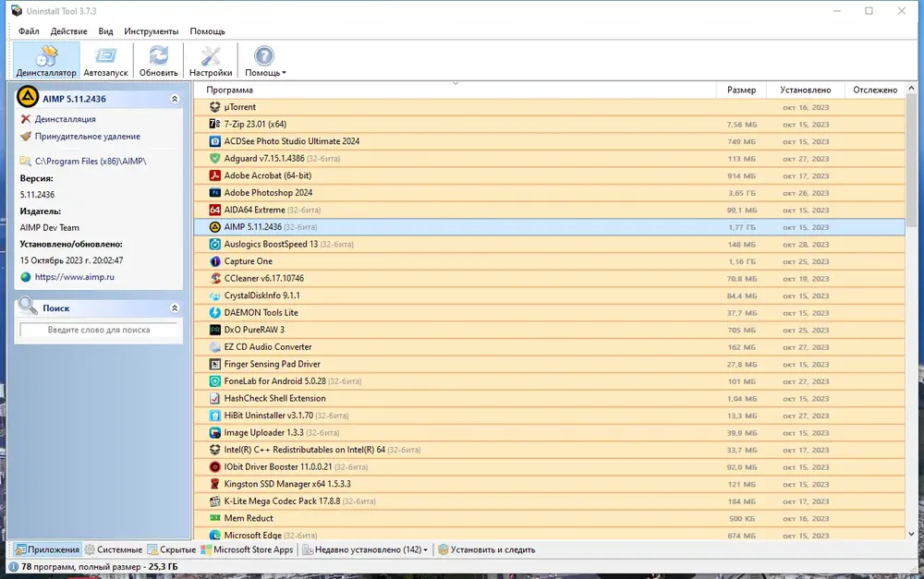Open the Помощь menu in menu bar
Image resolution: width=924 pixels, height=579 pixels.
pos(207,31)
